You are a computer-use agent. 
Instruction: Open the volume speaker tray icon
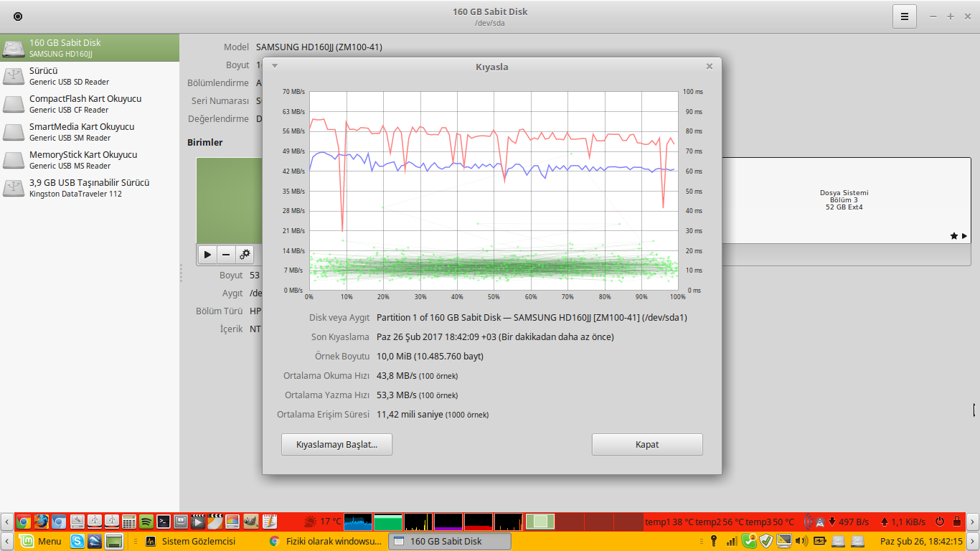802,541
